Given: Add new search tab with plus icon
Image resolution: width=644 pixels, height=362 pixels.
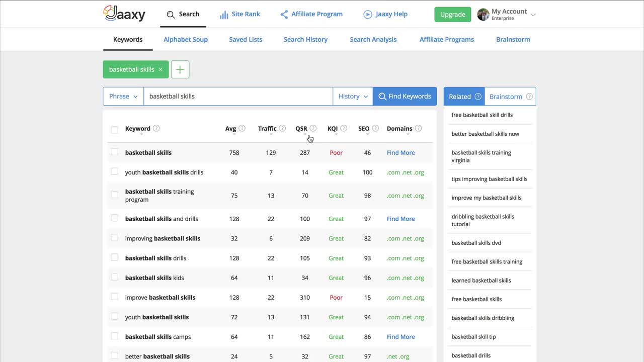Looking at the screenshot, I should click(180, 69).
